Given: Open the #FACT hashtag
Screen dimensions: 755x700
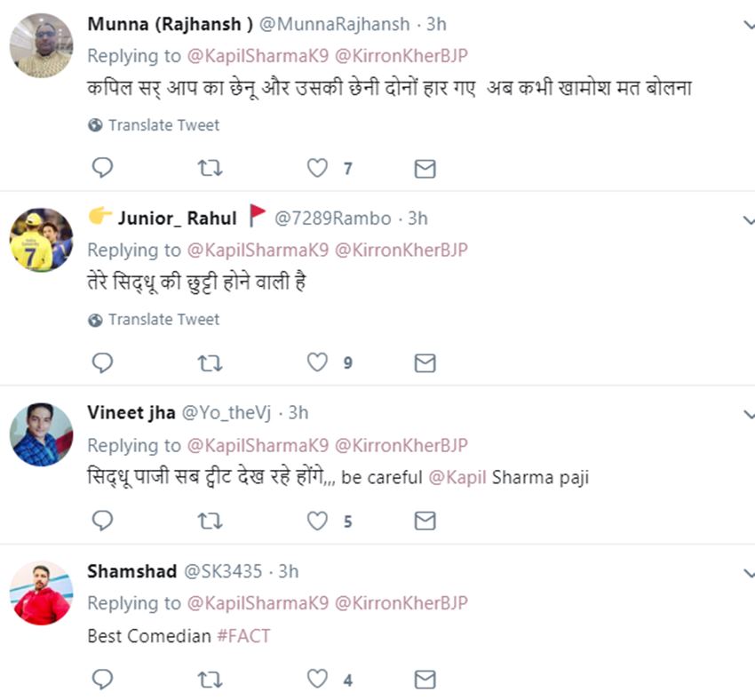Looking at the screenshot, I should pos(243,636).
